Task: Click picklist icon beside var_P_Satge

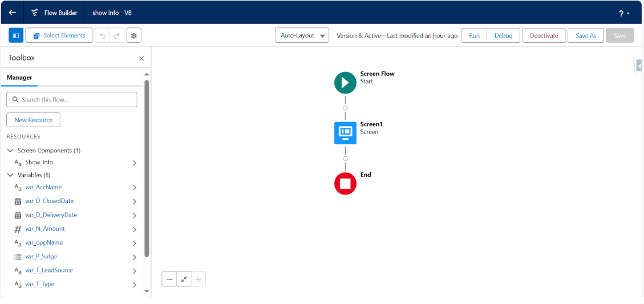Action: coord(18,257)
